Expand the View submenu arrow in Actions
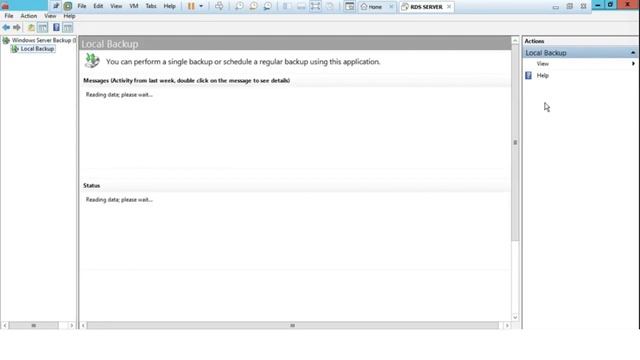 tap(633, 64)
